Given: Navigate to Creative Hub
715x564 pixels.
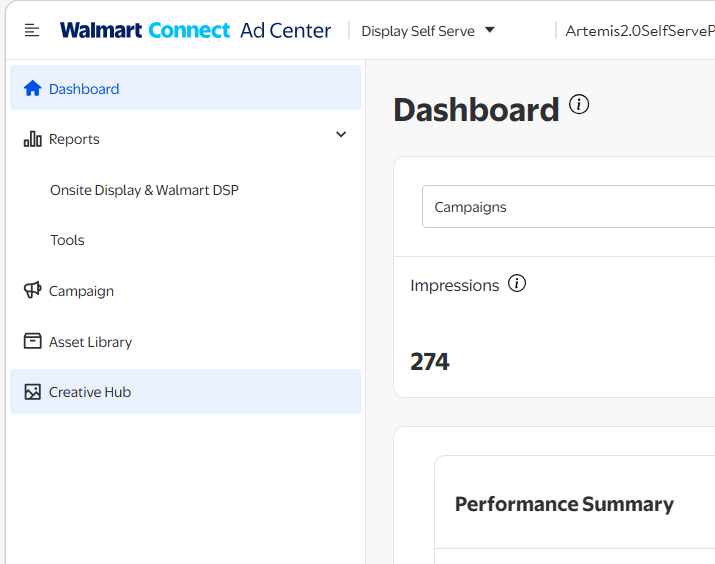Looking at the screenshot, I should [185, 392].
